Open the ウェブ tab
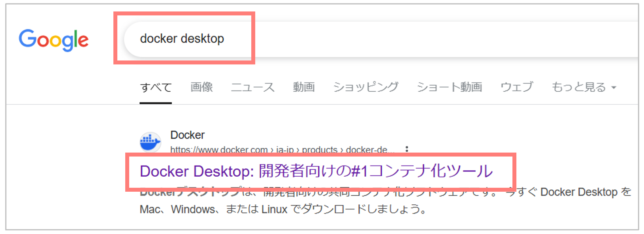 tap(517, 87)
